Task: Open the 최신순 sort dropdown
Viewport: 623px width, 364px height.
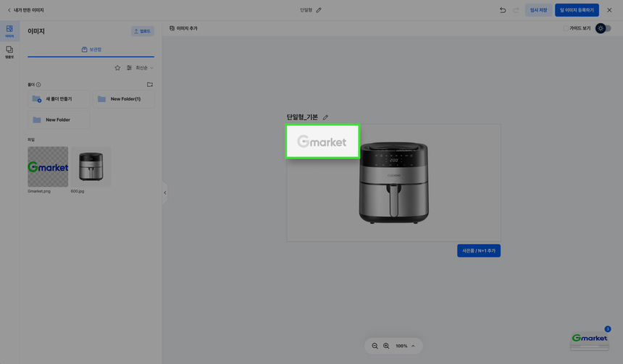Action: point(143,68)
